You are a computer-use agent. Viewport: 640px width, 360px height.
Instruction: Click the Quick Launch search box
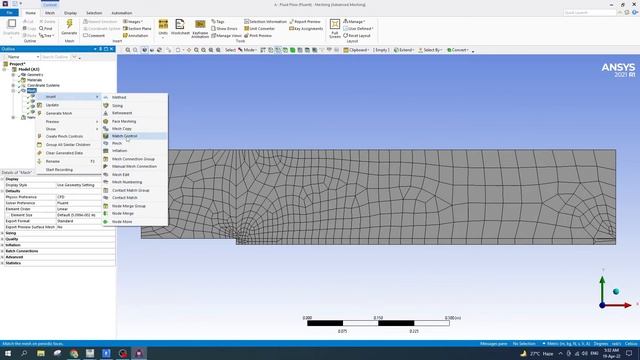coord(590,13)
